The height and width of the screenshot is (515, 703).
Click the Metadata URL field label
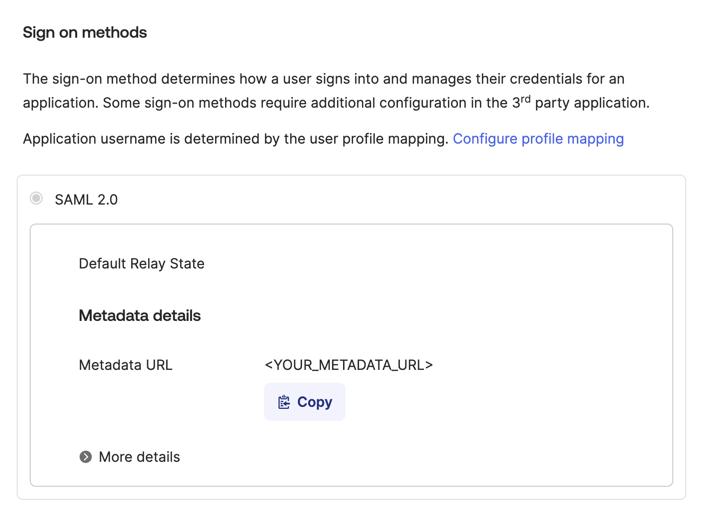point(126,365)
